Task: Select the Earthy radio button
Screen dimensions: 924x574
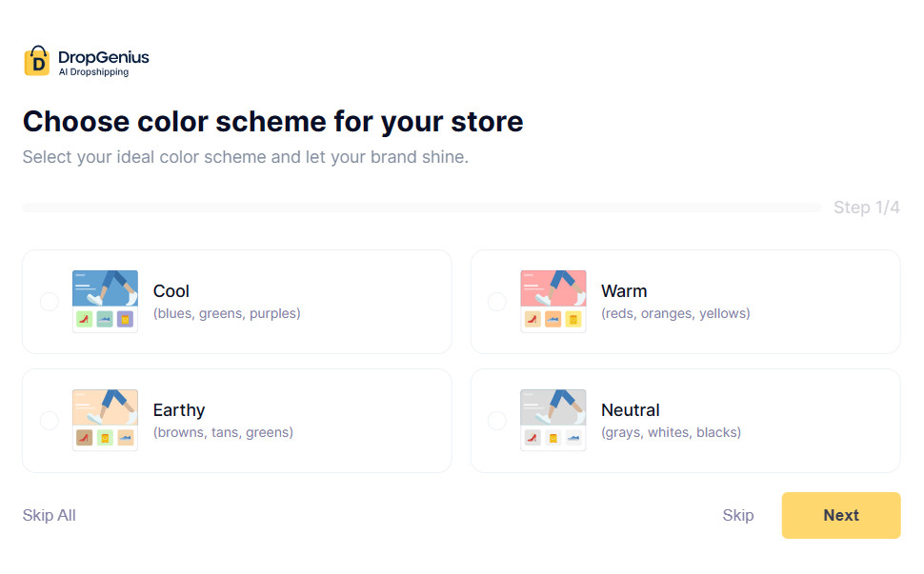Action: pyautogui.click(x=49, y=420)
